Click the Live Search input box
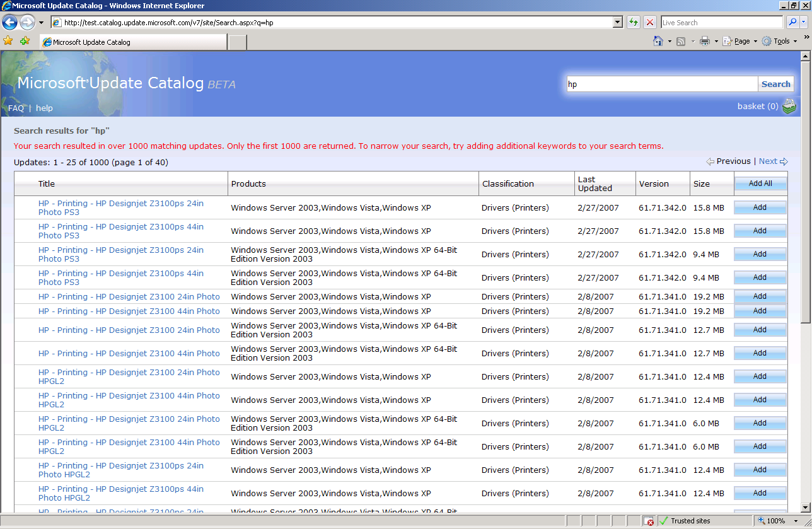 (722, 23)
